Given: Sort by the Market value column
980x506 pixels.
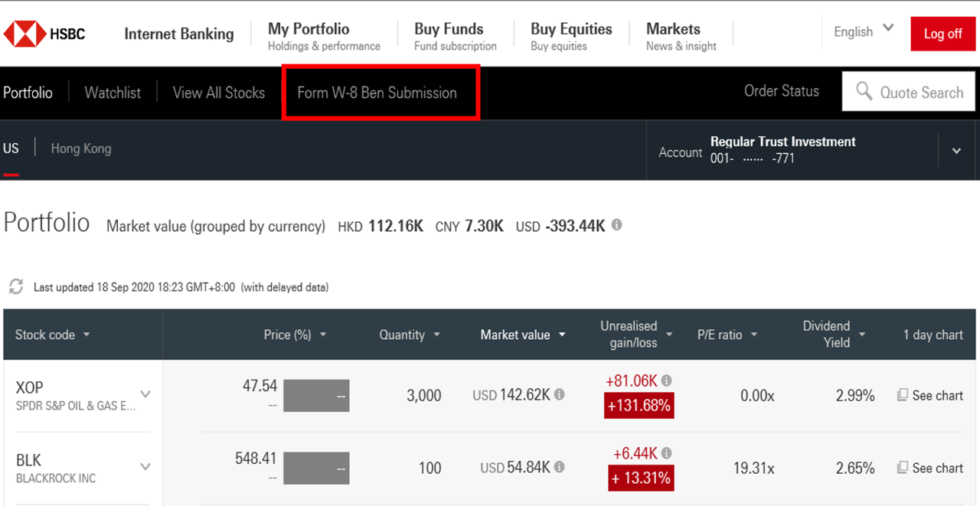Looking at the screenshot, I should [523, 335].
